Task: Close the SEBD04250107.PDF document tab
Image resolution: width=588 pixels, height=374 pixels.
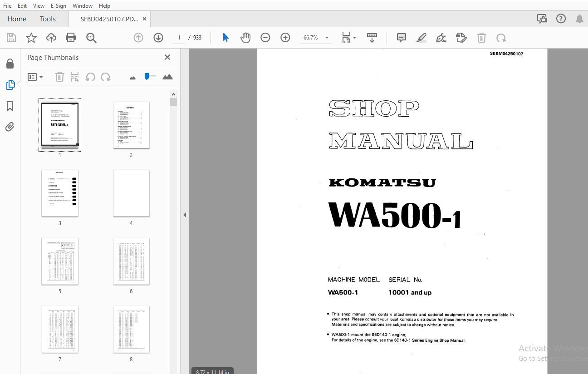Action: coord(144,19)
